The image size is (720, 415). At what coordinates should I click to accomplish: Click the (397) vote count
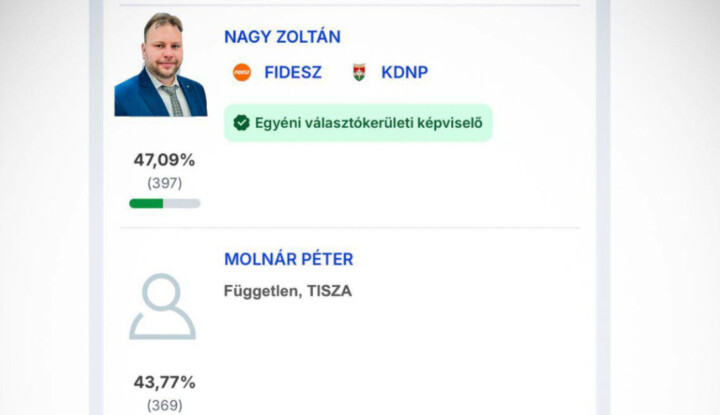tap(164, 182)
